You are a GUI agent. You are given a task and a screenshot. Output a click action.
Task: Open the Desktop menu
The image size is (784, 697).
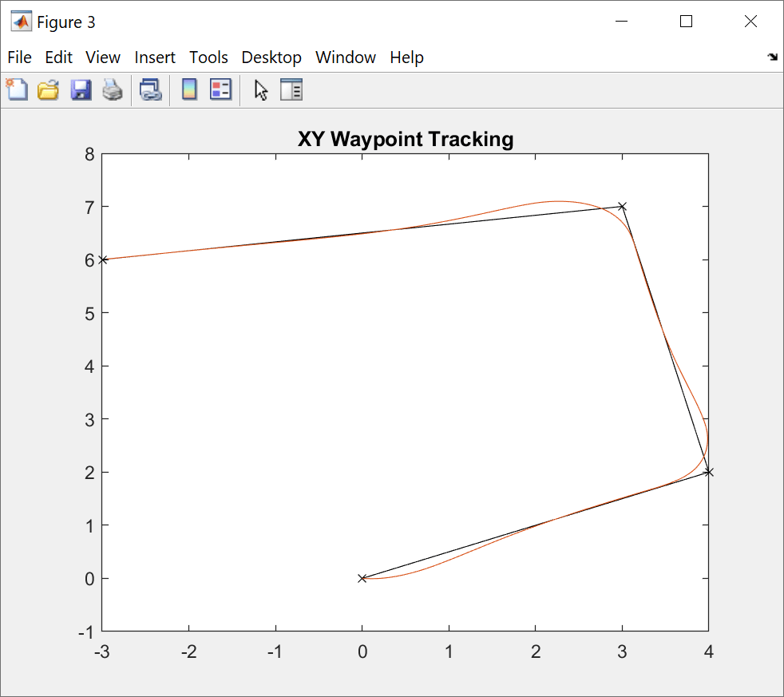point(271,57)
